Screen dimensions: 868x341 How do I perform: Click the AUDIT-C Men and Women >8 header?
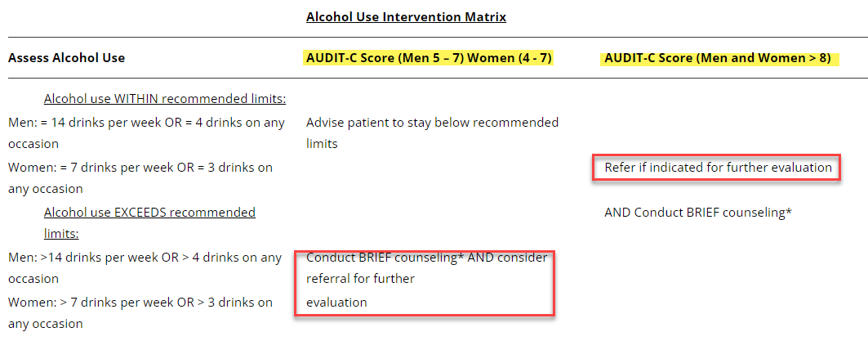(x=718, y=58)
